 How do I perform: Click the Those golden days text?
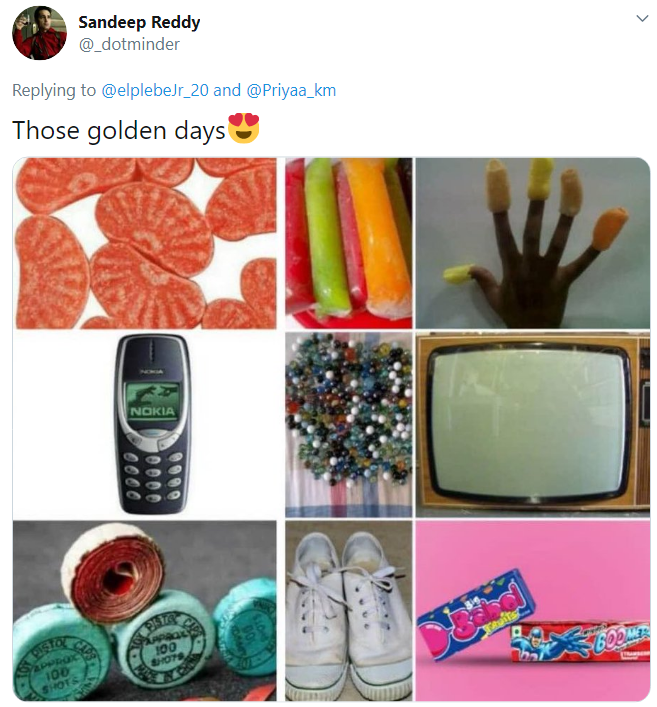(119, 131)
